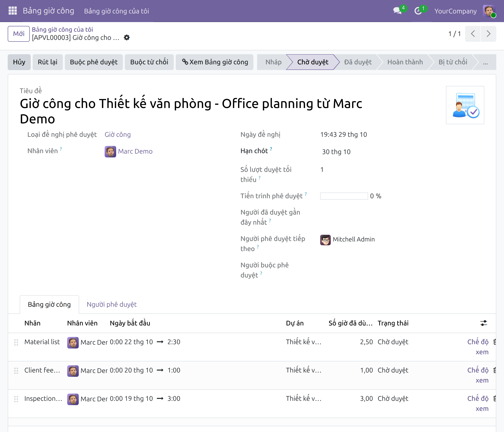Grab the drag handle of Client fee… row
Viewport: 504px width, 432px height.
pyautogui.click(x=16, y=371)
